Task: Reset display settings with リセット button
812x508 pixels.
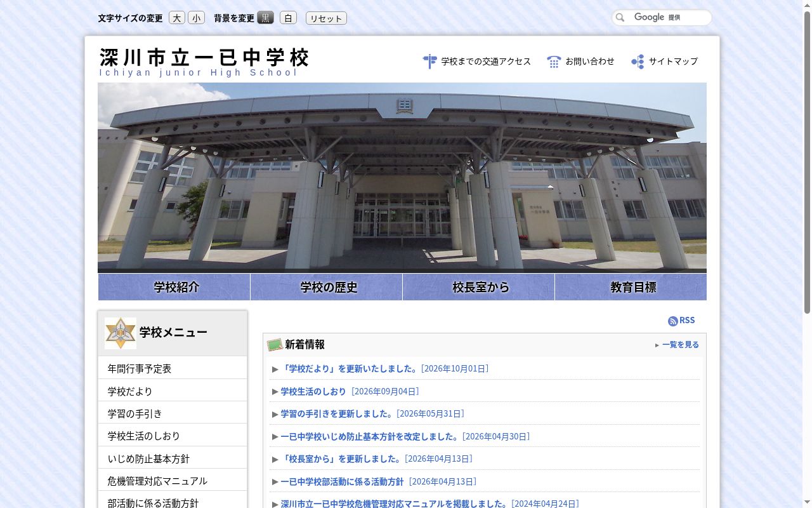Action: [326, 18]
